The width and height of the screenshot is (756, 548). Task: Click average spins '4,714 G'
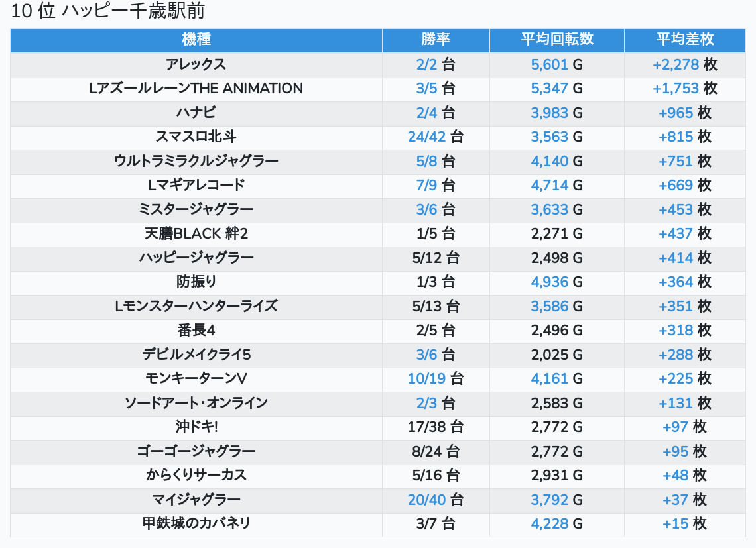tap(557, 185)
